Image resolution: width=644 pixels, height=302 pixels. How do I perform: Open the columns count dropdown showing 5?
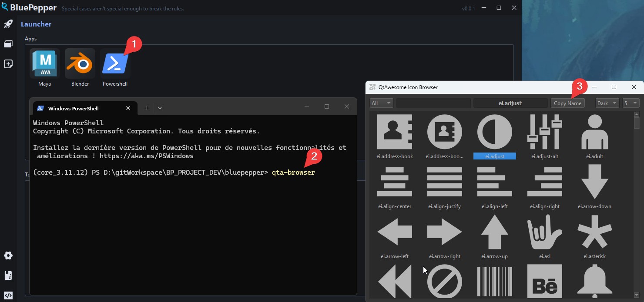coord(631,103)
